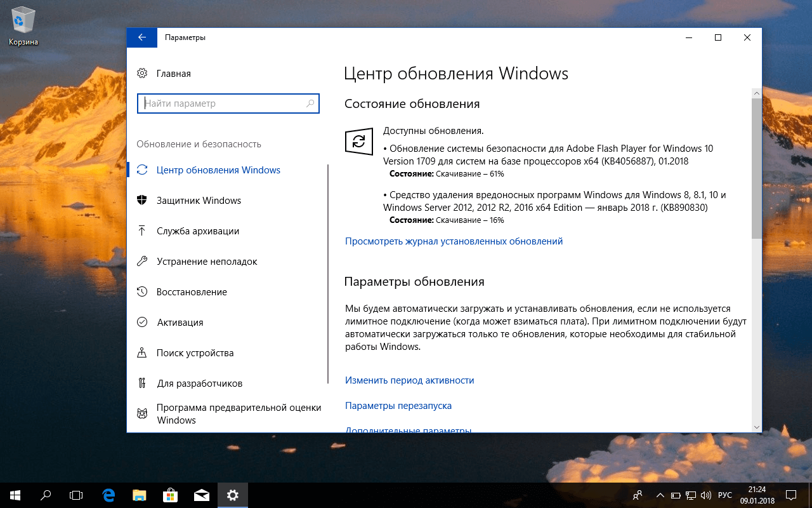Open Просмотреть журнал установленных обновлений link
This screenshot has height=508, width=812.
(x=454, y=241)
